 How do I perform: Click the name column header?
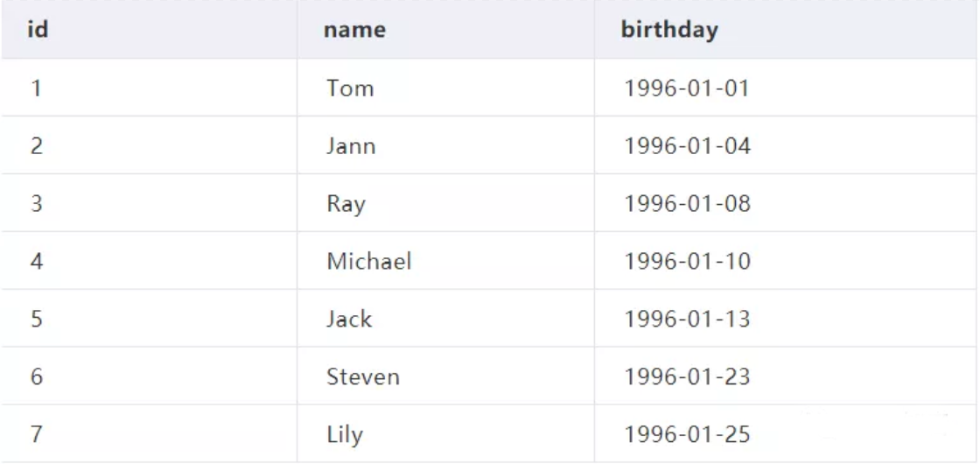pyautogui.click(x=355, y=30)
